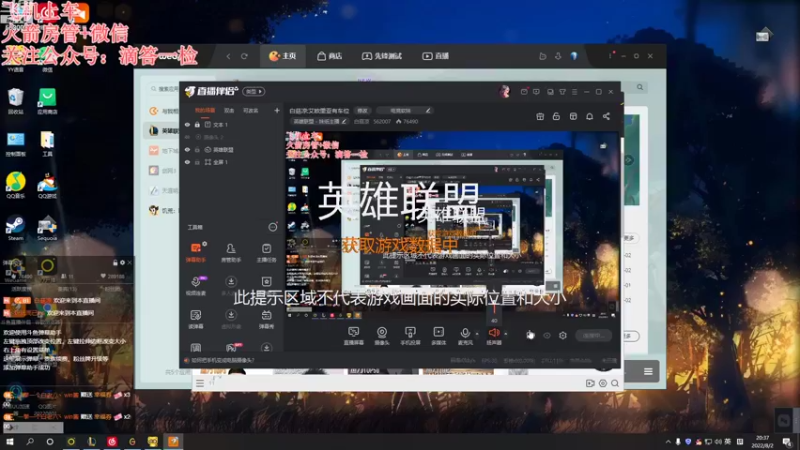
Task: Toggle visibility of 全屏 1 layer
Action: point(187,162)
